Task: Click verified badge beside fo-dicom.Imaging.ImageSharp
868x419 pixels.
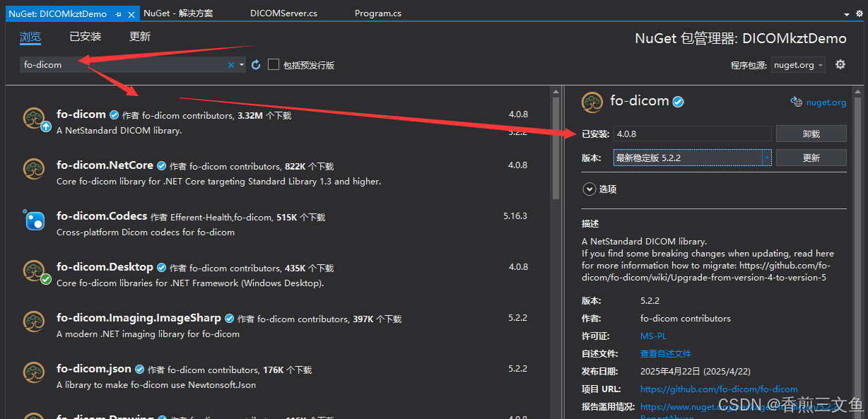Action: pyautogui.click(x=229, y=319)
